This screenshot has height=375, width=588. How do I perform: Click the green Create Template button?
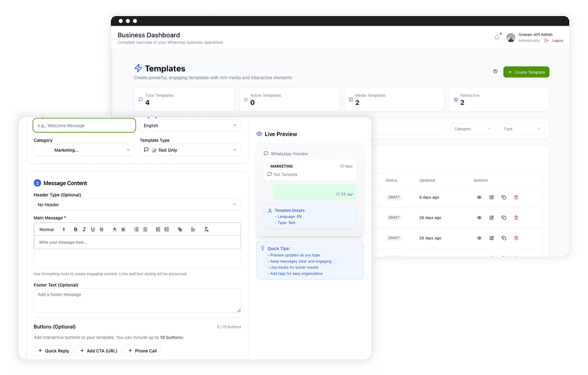click(526, 72)
